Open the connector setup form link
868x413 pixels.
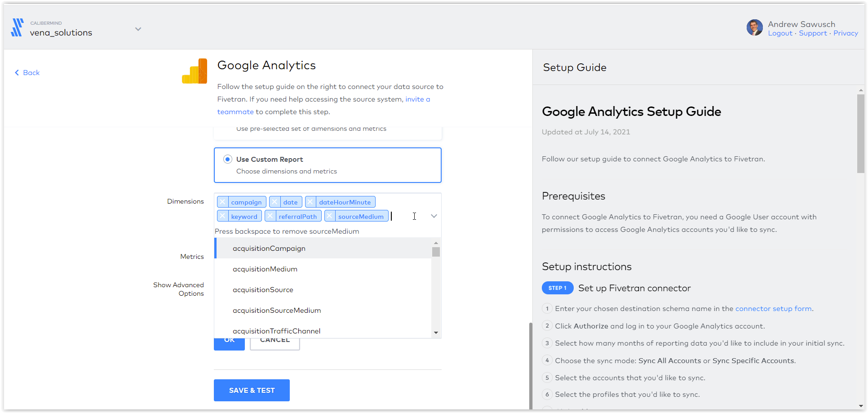click(x=773, y=309)
